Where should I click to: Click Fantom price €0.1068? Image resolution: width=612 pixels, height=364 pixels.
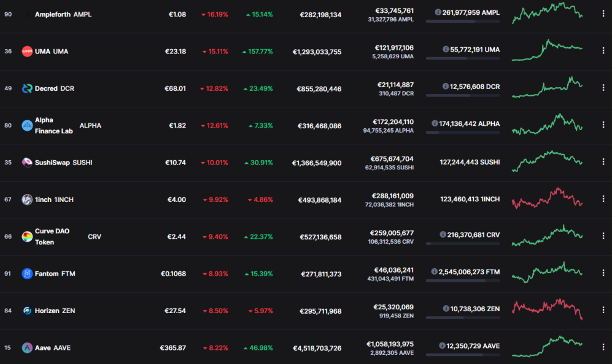click(x=173, y=274)
